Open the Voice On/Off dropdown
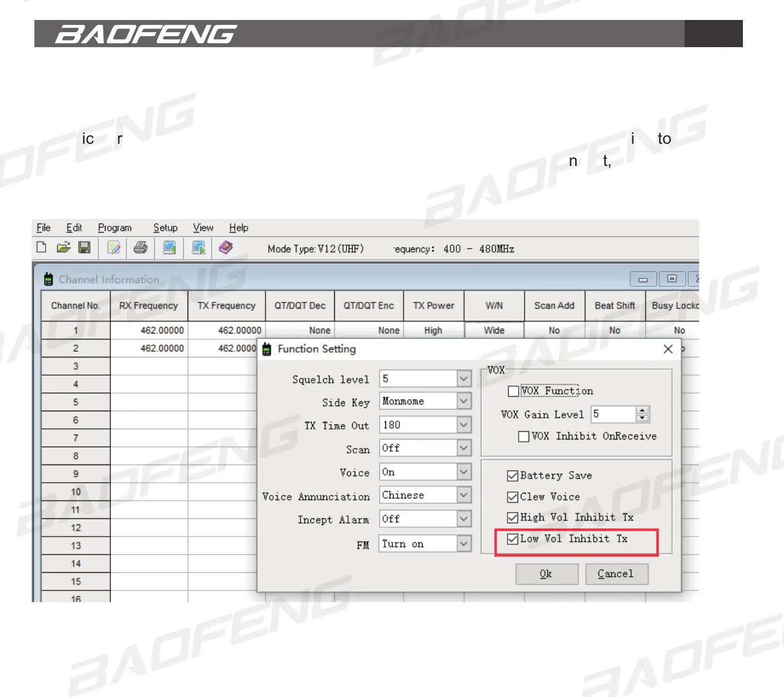 [x=464, y=472]
